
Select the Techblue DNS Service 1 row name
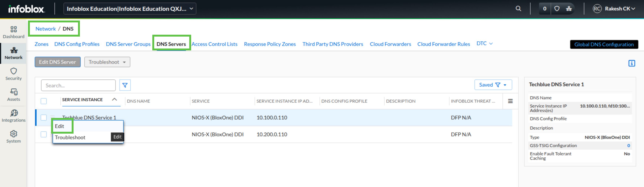tap(89, 118)
